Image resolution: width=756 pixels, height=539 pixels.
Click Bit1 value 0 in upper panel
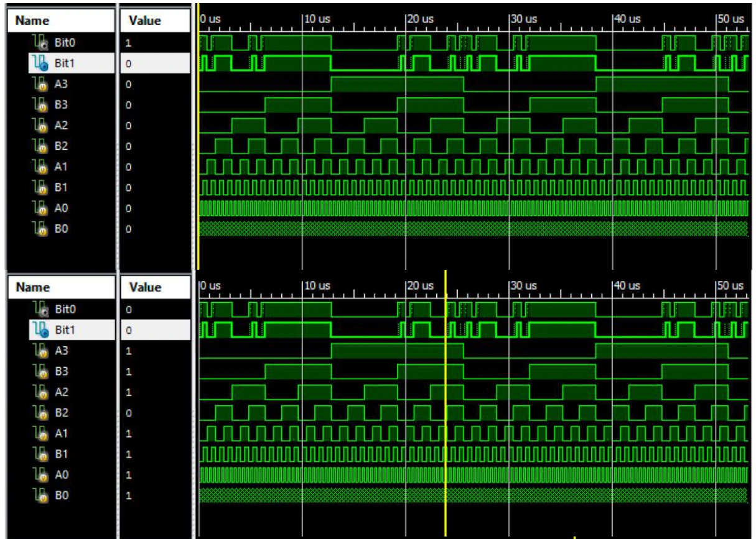(x=129, y=63)
